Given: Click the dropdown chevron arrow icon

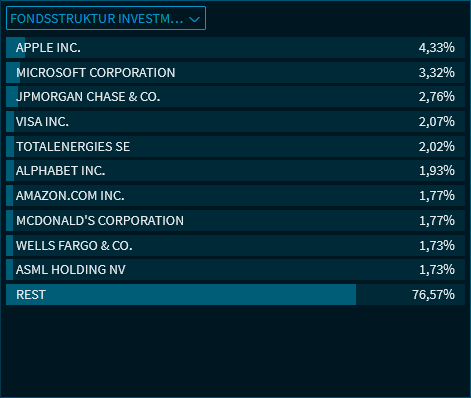Looking at the screenshot, I should (x=194, y=20).
